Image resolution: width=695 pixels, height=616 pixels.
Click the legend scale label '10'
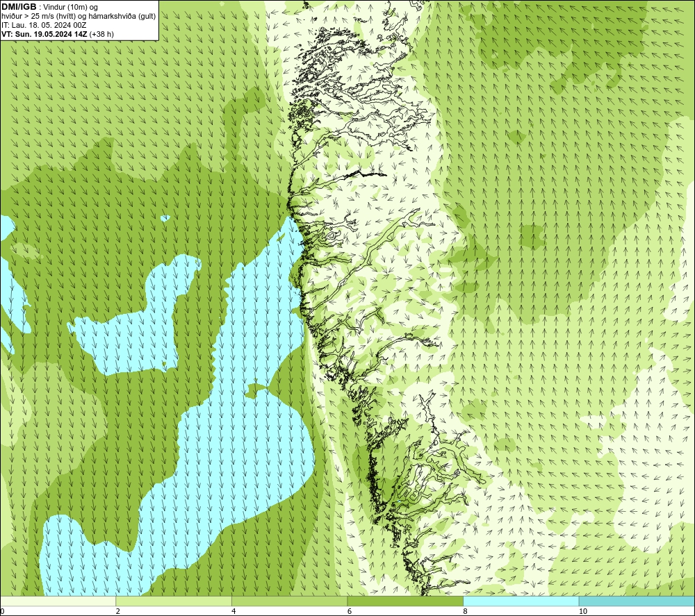(583, 611)
